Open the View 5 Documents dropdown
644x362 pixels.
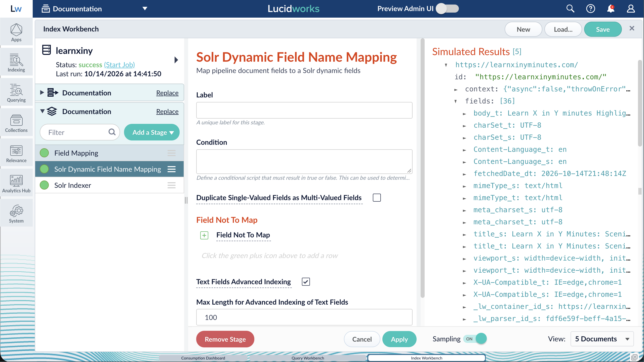coord(602,339)
